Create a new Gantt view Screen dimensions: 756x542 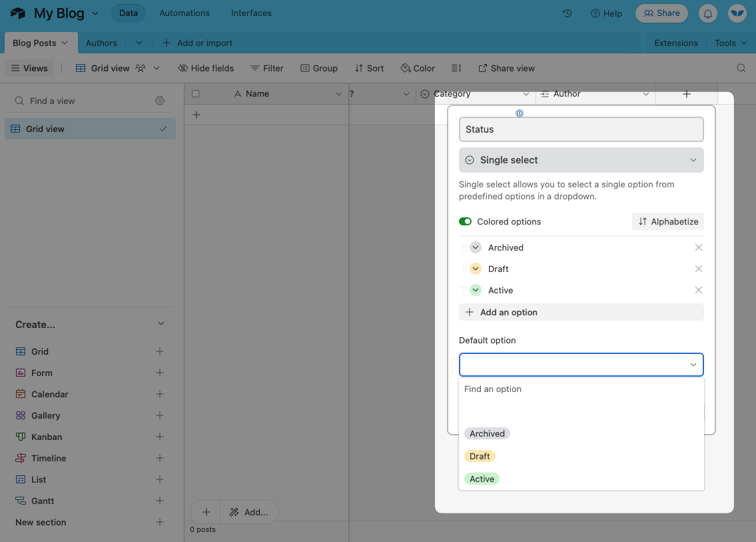point(160,501)
